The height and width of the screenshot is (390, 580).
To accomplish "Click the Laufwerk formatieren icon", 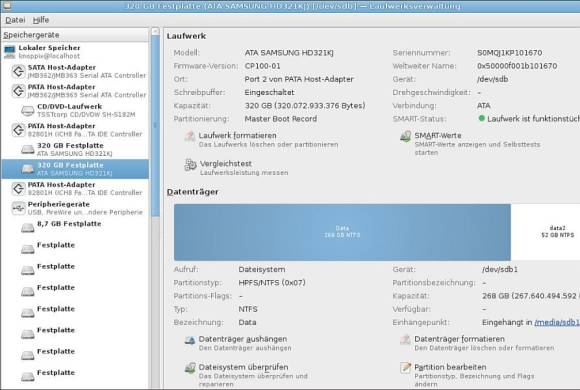I will [x=190, y=136].
